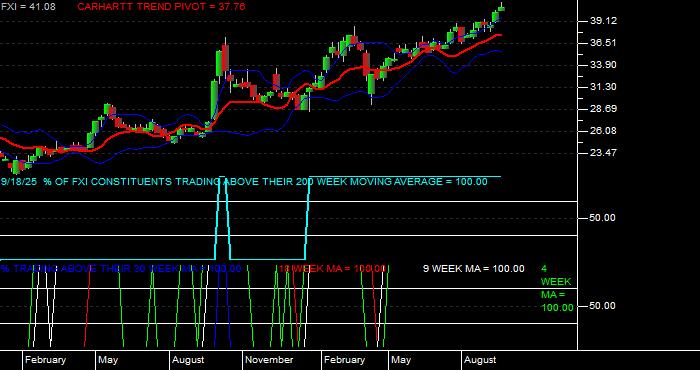This screenshot has width=700, height=370.
Task: Click the second May marker on the time axis
Action: pos(401,360)
